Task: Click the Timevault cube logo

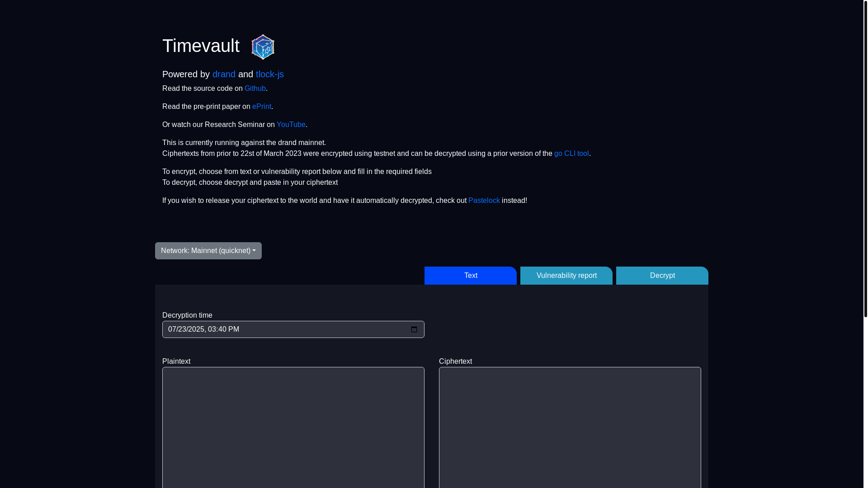Action: pos(263,47)
